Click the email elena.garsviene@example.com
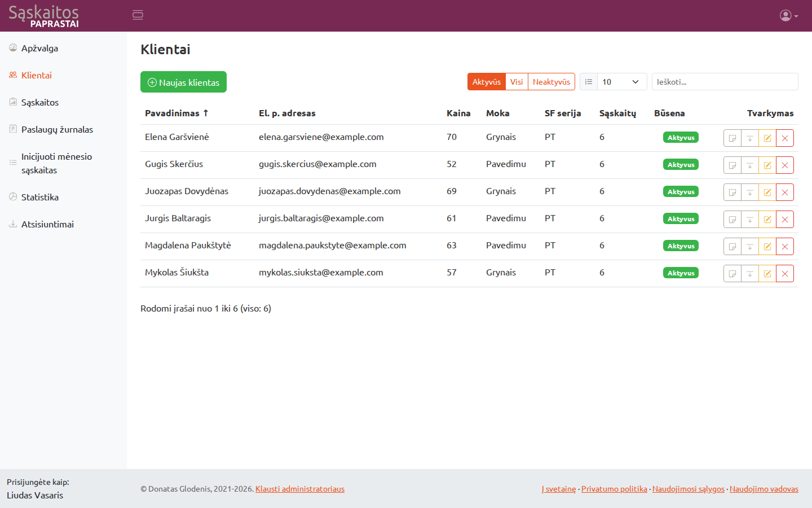 pyautogui.click(x=321, y=137)
